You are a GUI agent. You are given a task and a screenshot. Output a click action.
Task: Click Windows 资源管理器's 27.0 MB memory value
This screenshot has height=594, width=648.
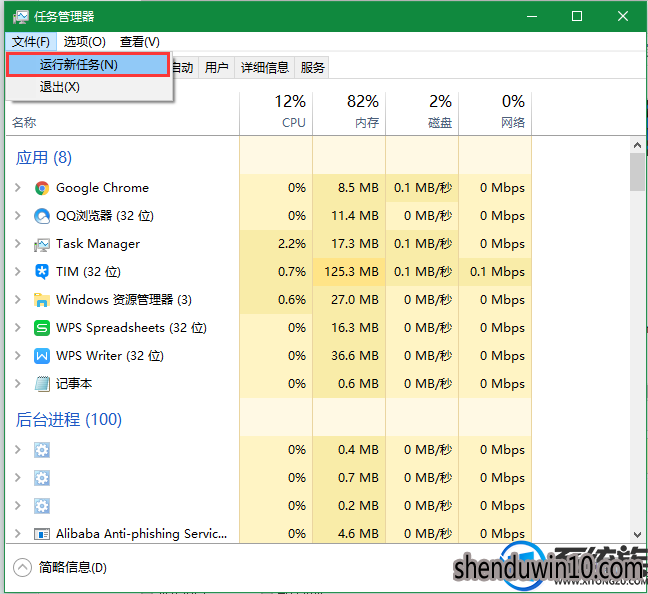(355, 300)
